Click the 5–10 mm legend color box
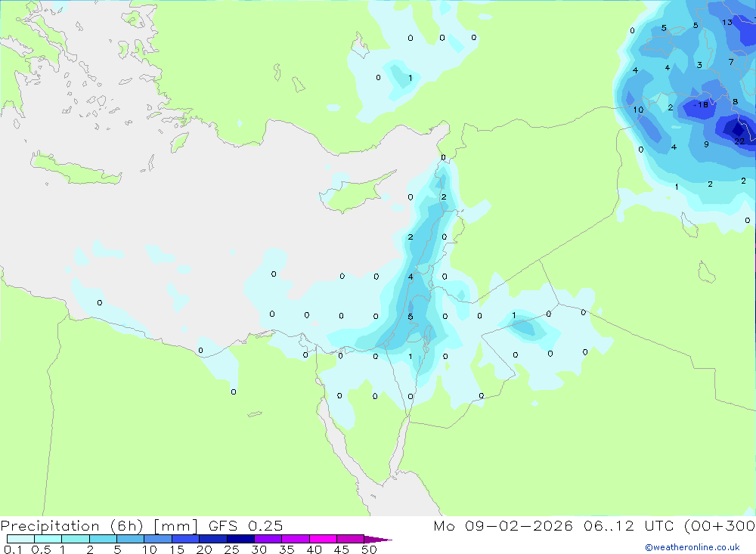The image size is (756, 554). (x=130, y=539)
